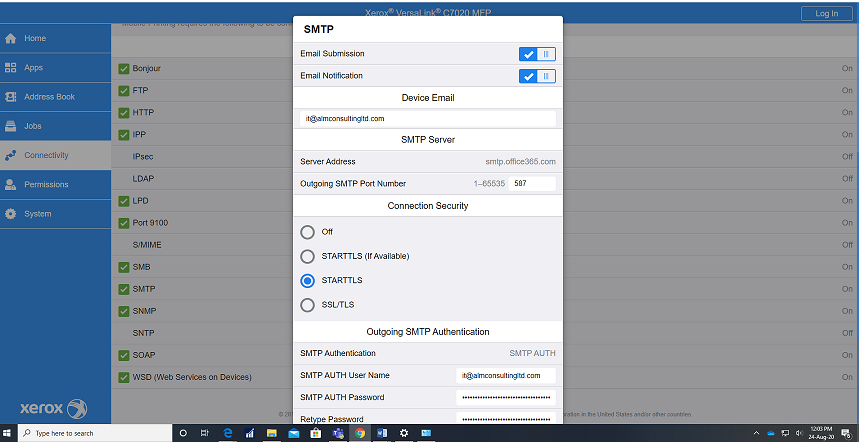Click the OneDrive cloud tray icon

pos(770,433)
